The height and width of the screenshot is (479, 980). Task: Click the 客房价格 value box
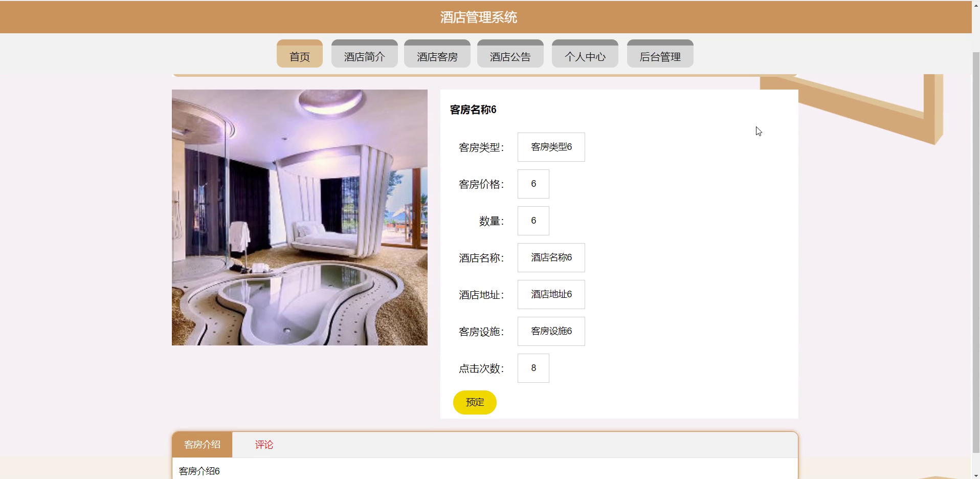533,184
